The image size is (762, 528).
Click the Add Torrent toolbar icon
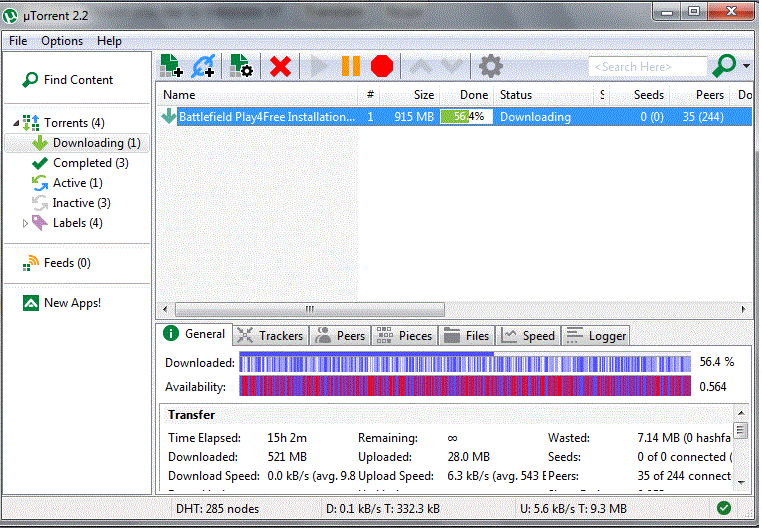click(172, 66)
